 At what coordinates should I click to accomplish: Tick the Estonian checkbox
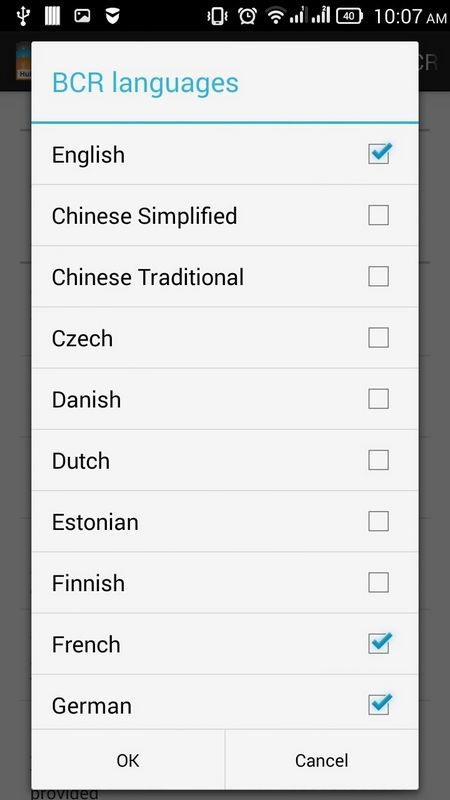(379, 521)
